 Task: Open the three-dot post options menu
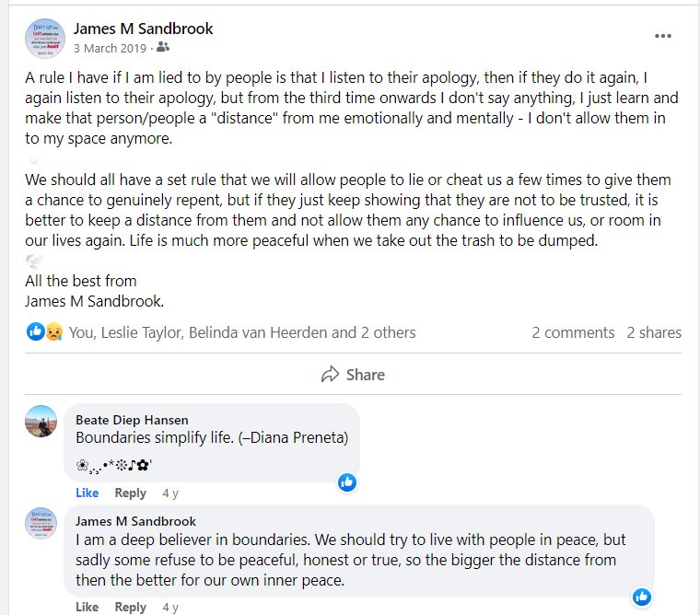[663, 36]
